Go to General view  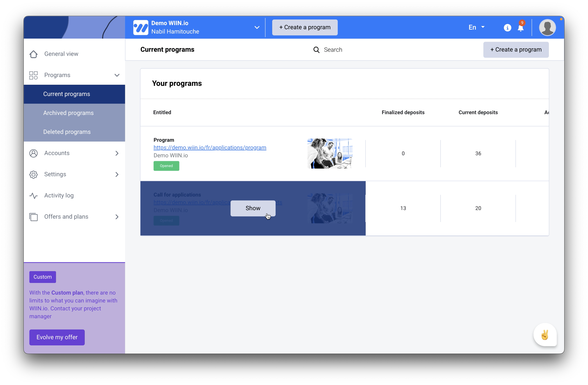(x=74, y=54)
